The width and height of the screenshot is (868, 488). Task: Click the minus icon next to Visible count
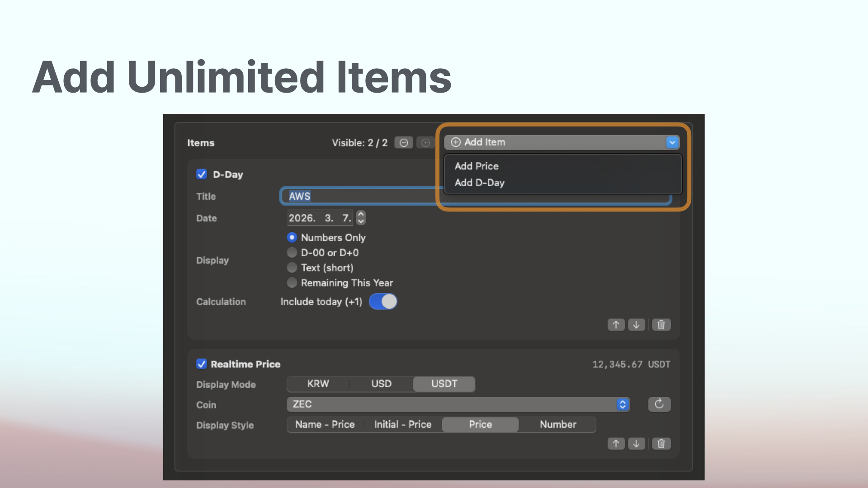(404, 143)
